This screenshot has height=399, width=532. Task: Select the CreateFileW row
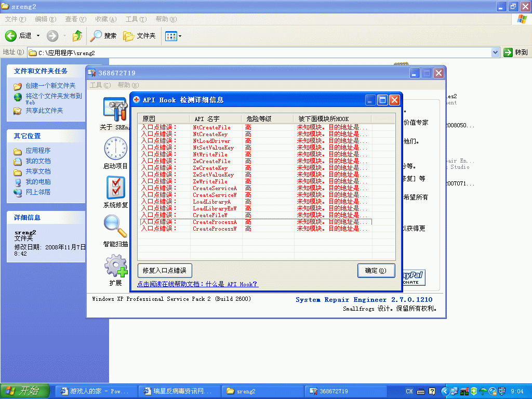tap(256, 216)
